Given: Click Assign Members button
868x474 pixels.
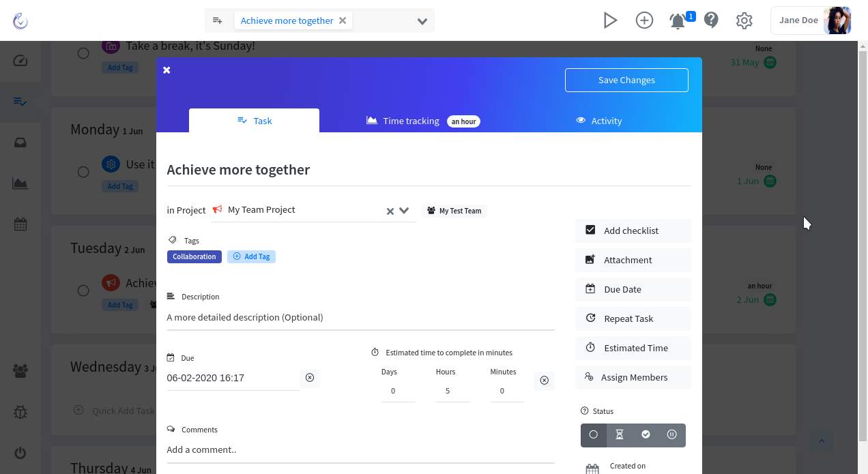Looking at the screenshot, I should click(x=633, y=377).
